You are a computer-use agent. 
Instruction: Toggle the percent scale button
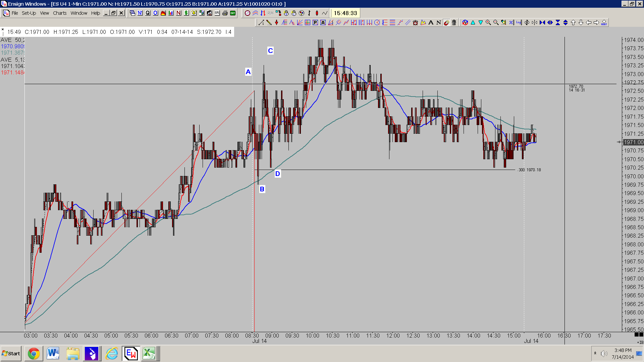(511, 22)
